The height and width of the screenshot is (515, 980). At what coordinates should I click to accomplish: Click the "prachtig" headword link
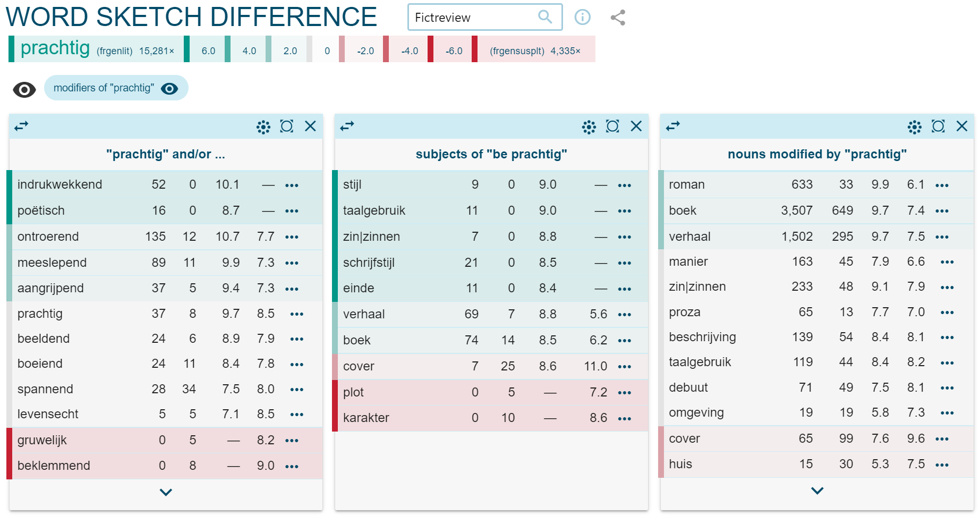[55, 48]
